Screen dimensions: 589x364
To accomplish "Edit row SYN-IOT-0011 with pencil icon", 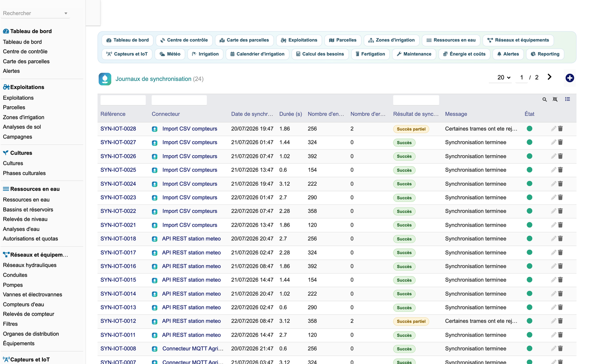I will (x=554, y=335).
